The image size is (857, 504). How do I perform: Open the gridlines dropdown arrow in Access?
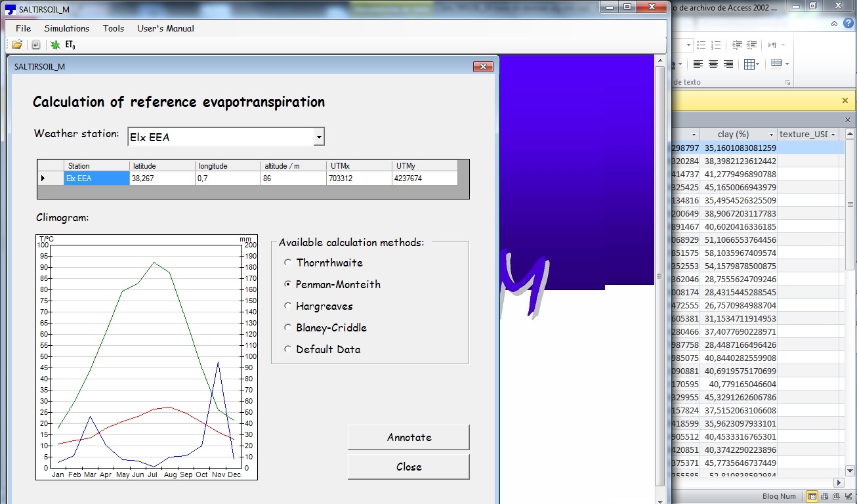[x=758, y=64]
